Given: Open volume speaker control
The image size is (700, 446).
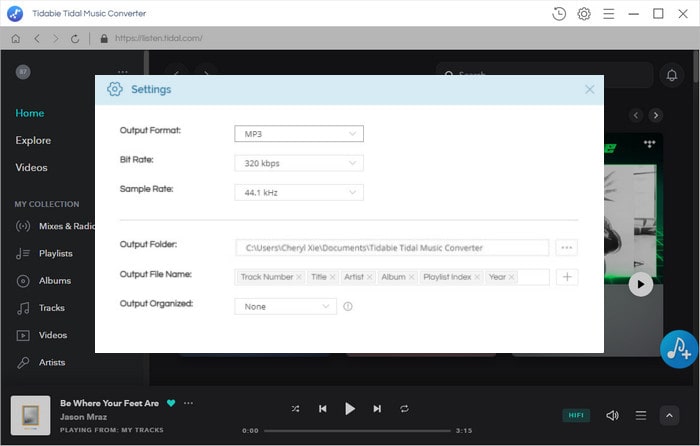Looking at the screenshot, I should (x=612, y=416).
